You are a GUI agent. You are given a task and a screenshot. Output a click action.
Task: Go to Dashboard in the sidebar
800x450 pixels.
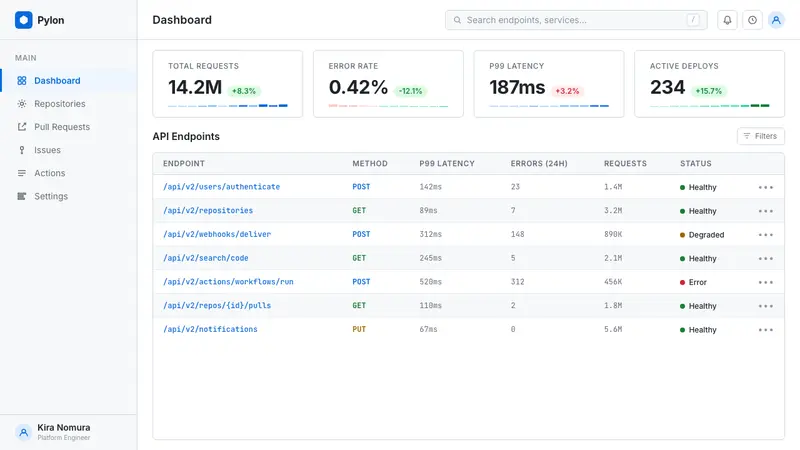tap(69, 81)
